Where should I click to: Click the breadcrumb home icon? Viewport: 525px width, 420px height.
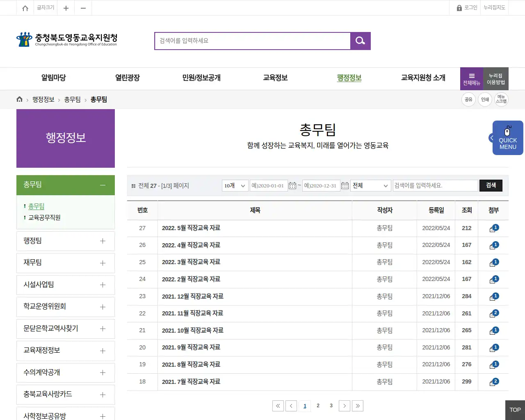19,99
